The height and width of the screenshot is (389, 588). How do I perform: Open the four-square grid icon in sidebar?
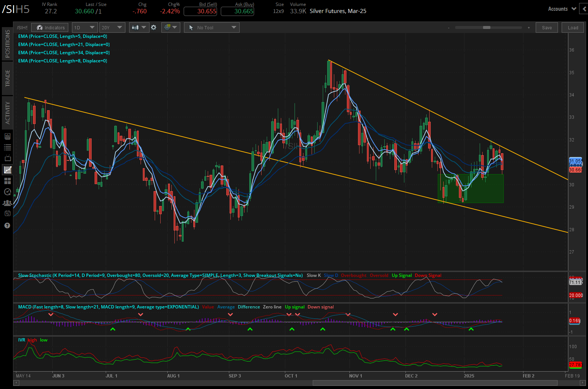[7, 181]
